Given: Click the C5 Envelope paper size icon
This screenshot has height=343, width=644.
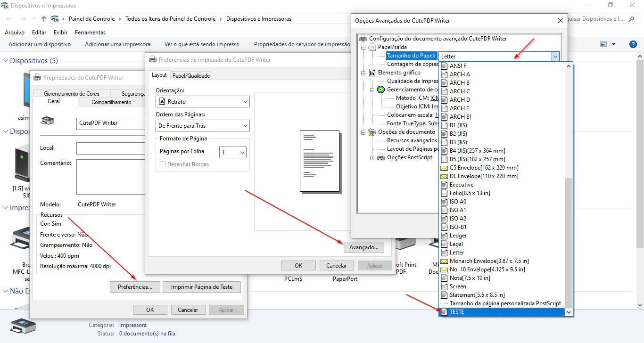Looking at the screenshot, I should 444,168.
